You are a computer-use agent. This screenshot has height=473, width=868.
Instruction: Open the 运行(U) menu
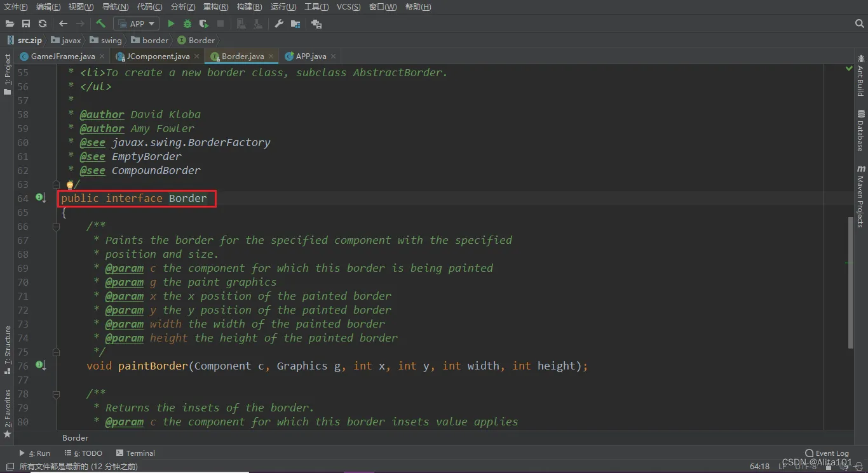(x=283, y=7)
